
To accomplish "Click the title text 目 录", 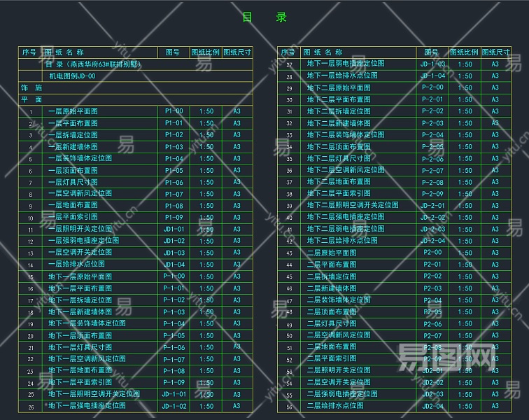I will click(264, 17).
